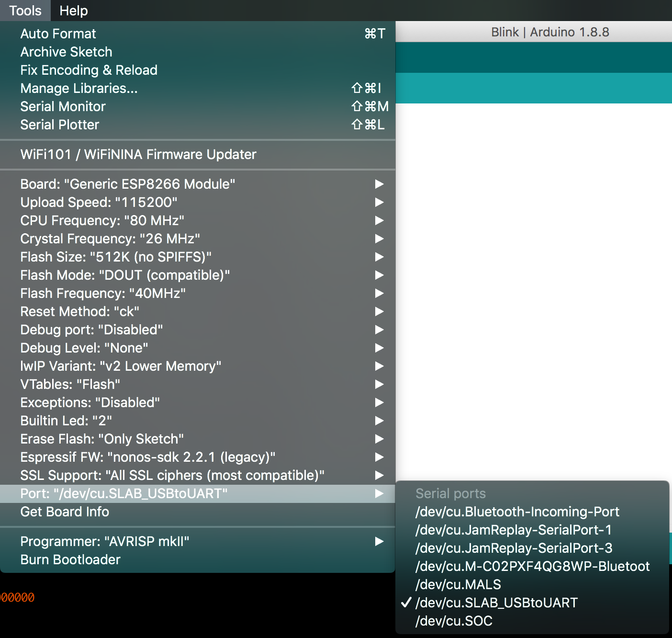
Task: Expand Reset Method: ck submenu
Action: 198,311
